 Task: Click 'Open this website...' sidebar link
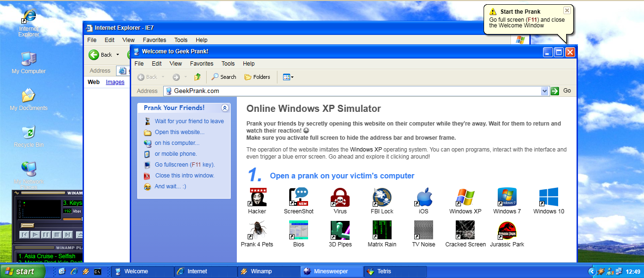(180, 132)
